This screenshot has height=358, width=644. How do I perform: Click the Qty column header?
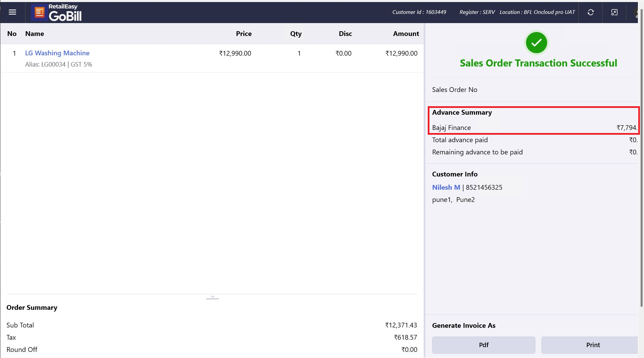[296, 34]
